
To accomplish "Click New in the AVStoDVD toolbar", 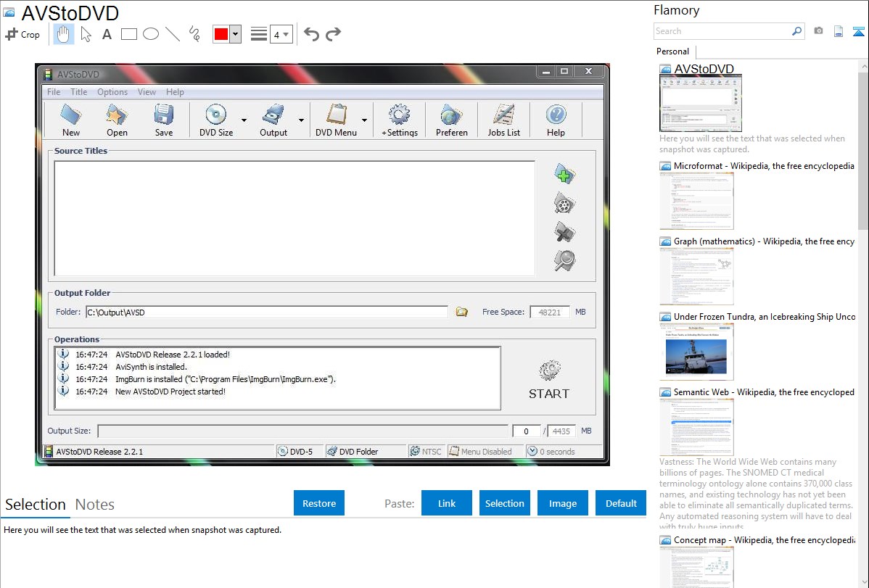I will point(71,120).
